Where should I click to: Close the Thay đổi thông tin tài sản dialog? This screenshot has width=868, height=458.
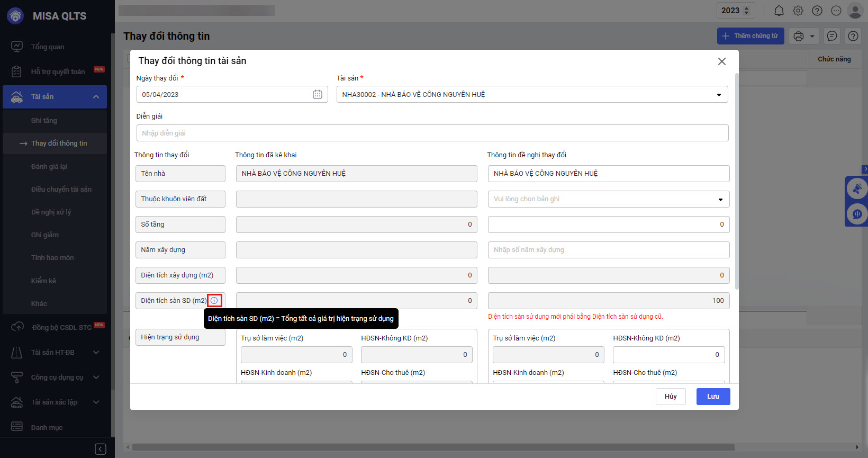tap(721, 61)
